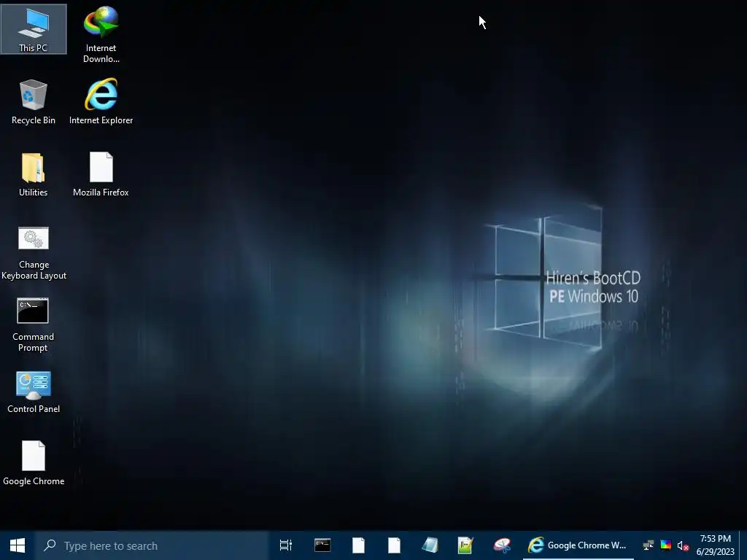This screenshot has width=747, height=560.
Task: Click the blank document icon beside taskbar notepad
Action: point(394,545)
